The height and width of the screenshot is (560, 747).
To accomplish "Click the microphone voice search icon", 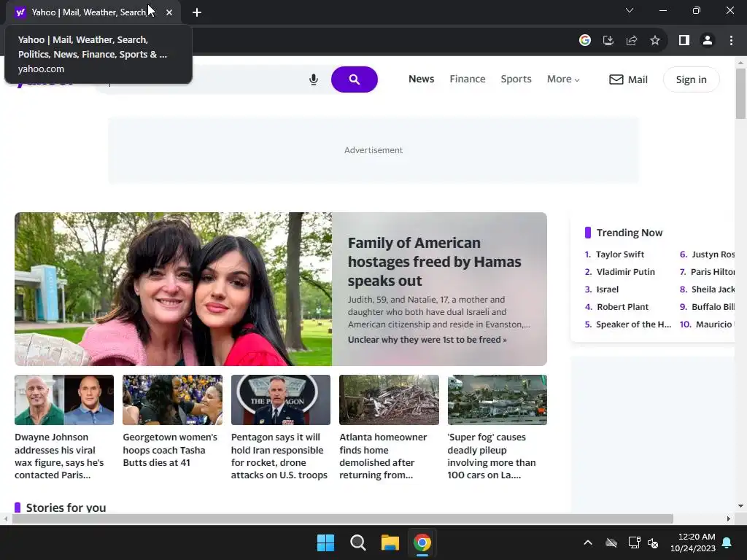I will click(x=313, y=79).
